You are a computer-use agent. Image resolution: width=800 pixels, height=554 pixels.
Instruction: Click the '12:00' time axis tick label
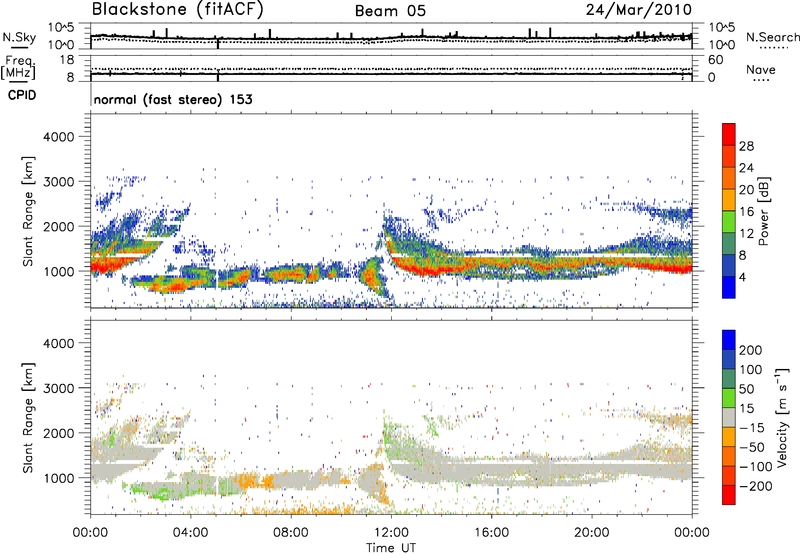391,533
